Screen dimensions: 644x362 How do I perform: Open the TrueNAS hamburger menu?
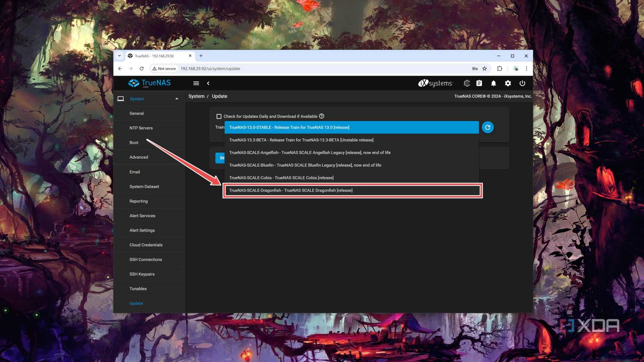tap(196, 83)
